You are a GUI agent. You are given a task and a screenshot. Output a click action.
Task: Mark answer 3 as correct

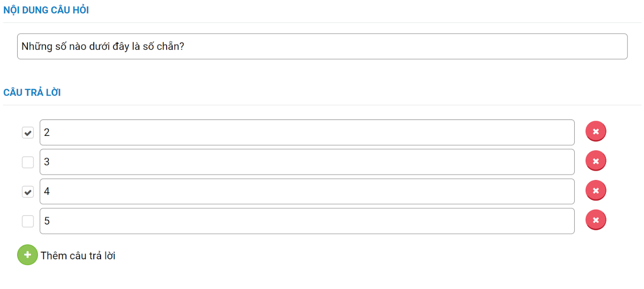pyautogui.click(x=28, y=162)
